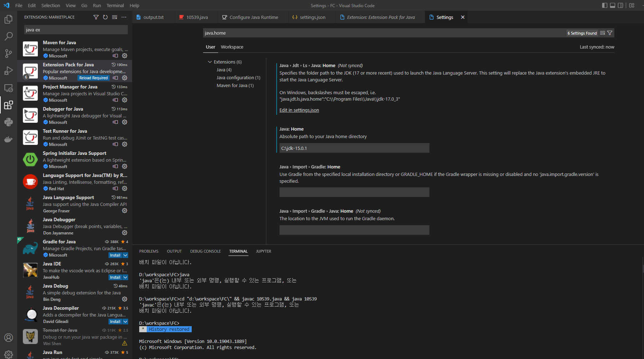The height and width of the screenshot is (359, 644).
Task: Select Java configuration (1) tree item
Action: click(238, 77)
